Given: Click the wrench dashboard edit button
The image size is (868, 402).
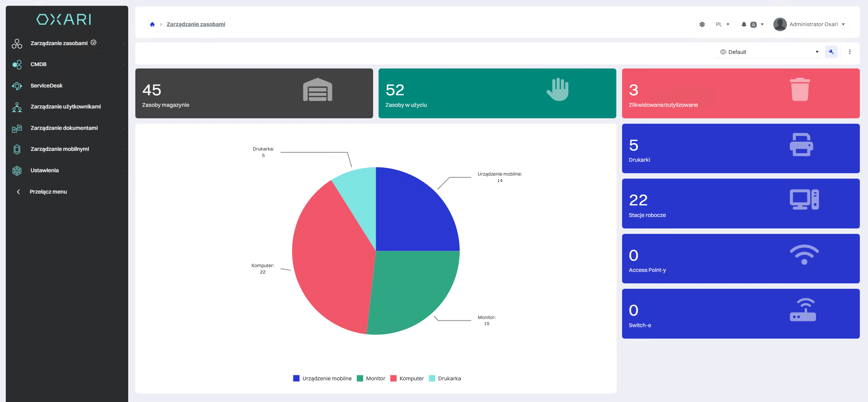Looking at the screenshot, I should tap(831, 52).
